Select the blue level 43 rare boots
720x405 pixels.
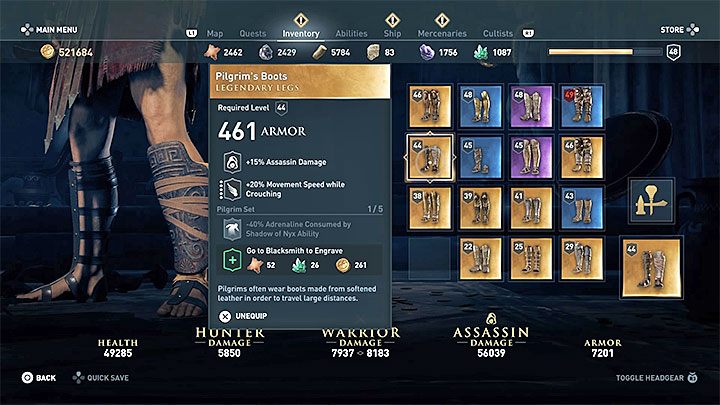tap(581, 208)
